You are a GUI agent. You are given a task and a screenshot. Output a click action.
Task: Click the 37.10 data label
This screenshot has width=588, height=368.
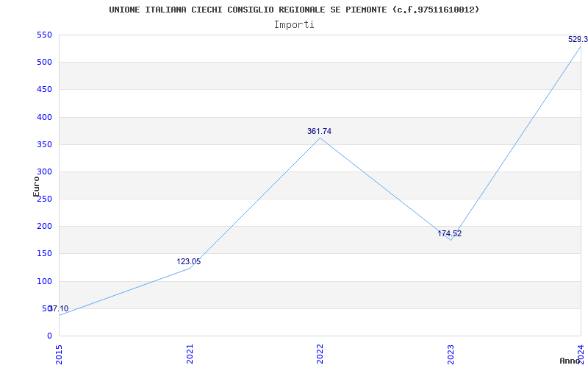tap(58, 308)
